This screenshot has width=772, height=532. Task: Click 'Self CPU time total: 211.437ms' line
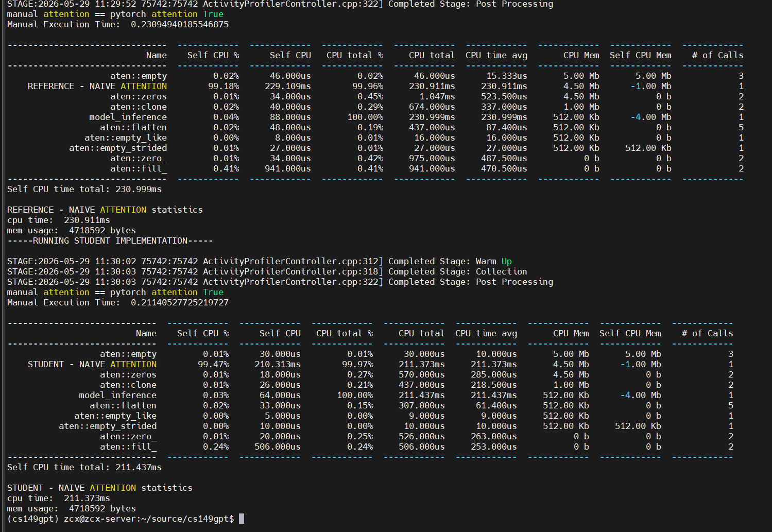[84, 467]
